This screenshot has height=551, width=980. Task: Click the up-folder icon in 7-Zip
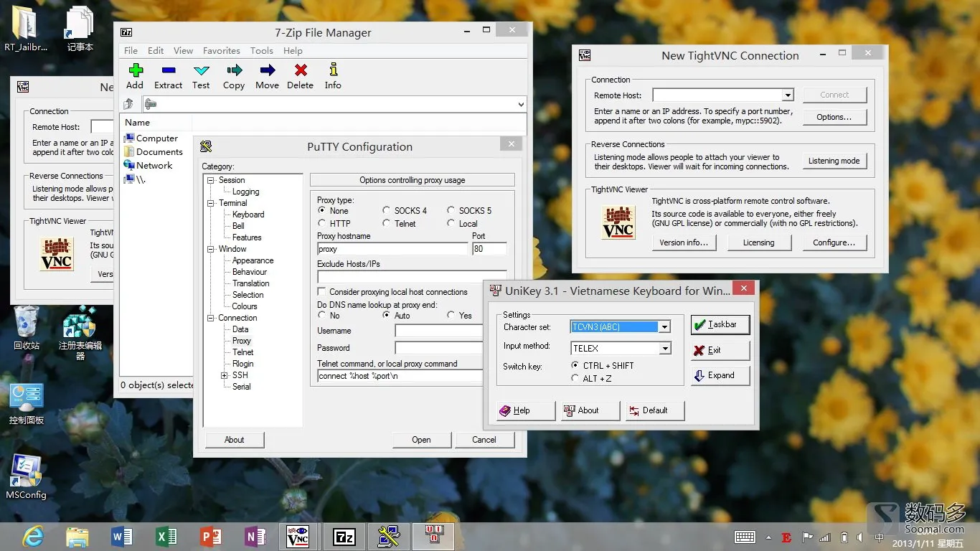tap(128, 104)
